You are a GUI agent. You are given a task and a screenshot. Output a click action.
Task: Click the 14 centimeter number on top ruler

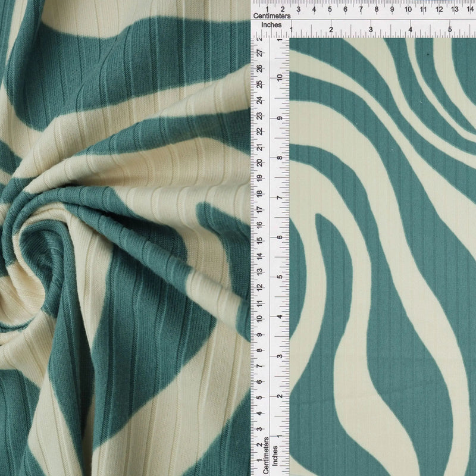pos(470,10)
